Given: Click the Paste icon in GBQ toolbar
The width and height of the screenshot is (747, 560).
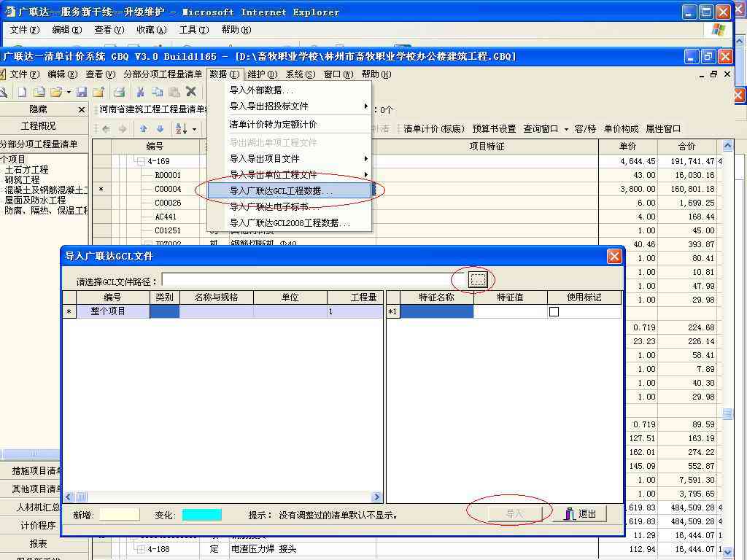Looking at the screenshot, I should 174,92.
